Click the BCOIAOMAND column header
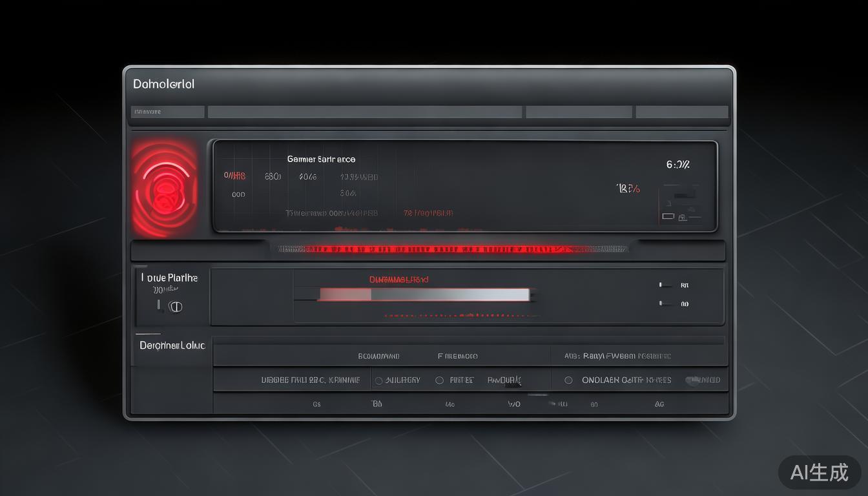The height and width of the screenshot is (496, 868). 378,356
